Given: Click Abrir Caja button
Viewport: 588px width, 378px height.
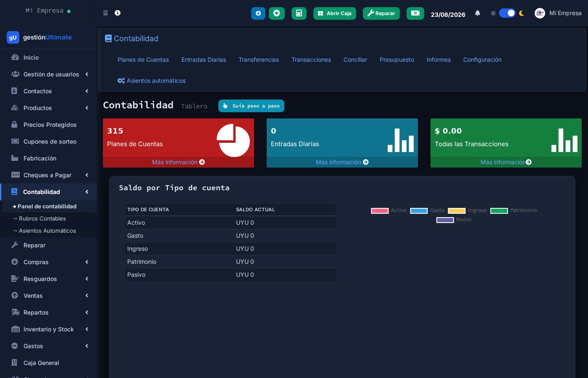Looking at the screenshot, I should (x=335, y=13).
